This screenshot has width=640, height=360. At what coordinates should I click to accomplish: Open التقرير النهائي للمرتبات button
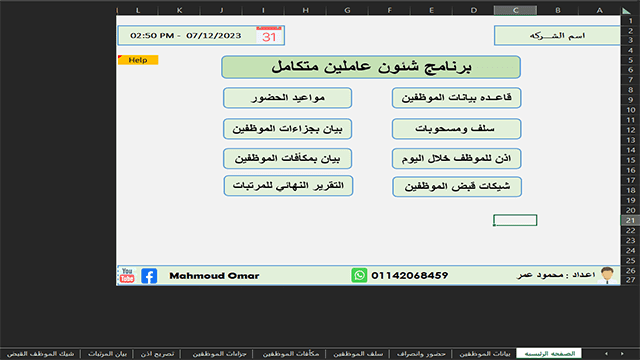pyautogui.click(x=288, y=186)
